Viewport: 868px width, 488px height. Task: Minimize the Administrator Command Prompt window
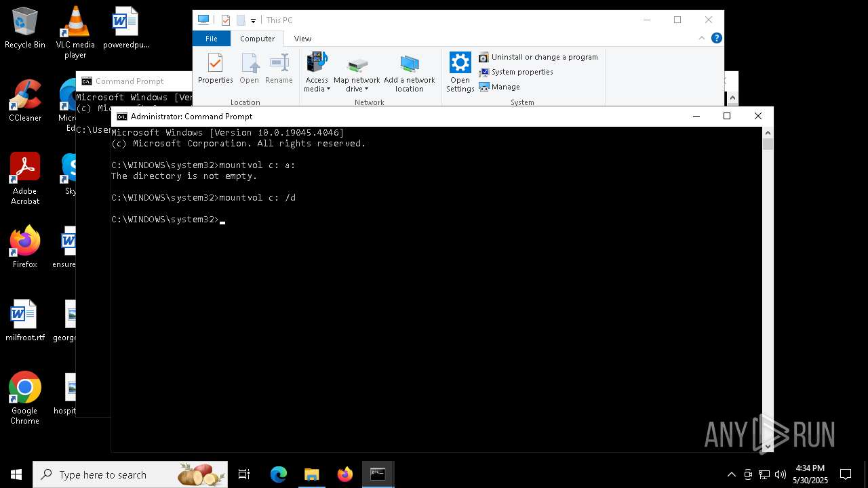pos(696,116)
